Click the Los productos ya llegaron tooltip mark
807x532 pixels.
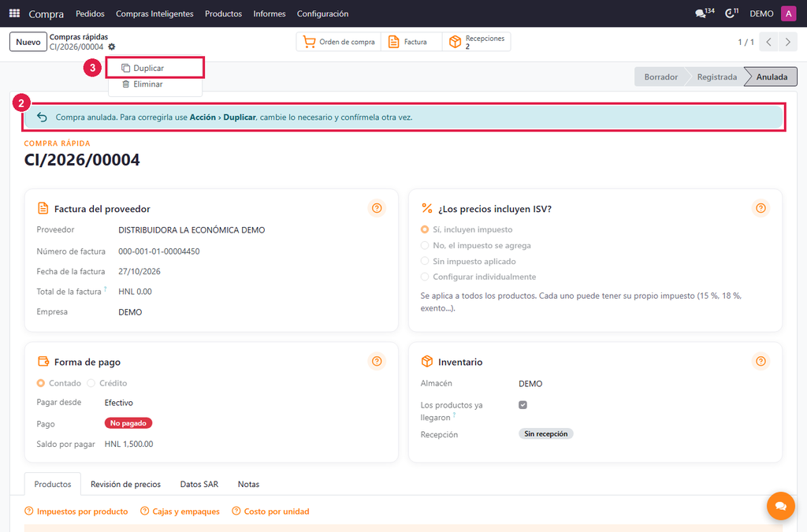[x=455, y=415]
